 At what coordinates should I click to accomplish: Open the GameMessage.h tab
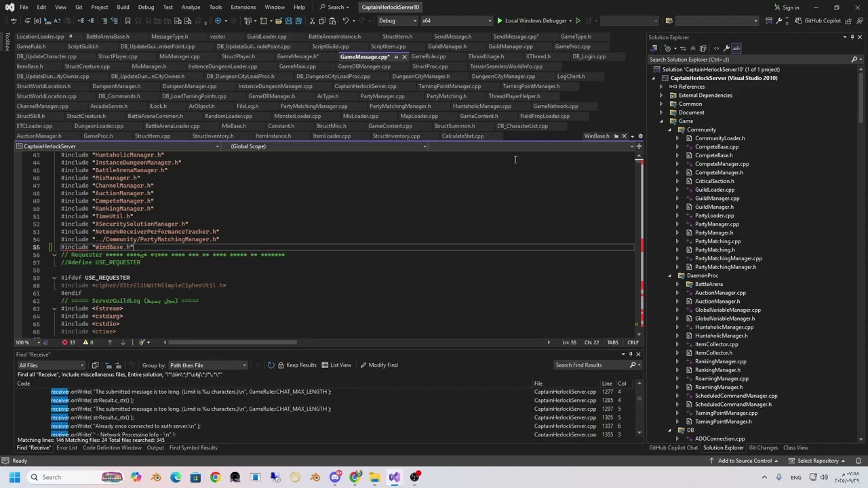point(298,56)
